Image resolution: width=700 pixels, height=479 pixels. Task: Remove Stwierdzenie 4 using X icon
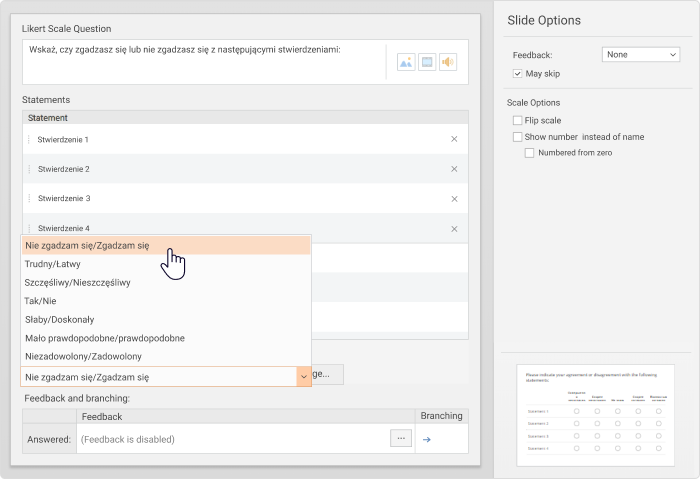point(454,228)
